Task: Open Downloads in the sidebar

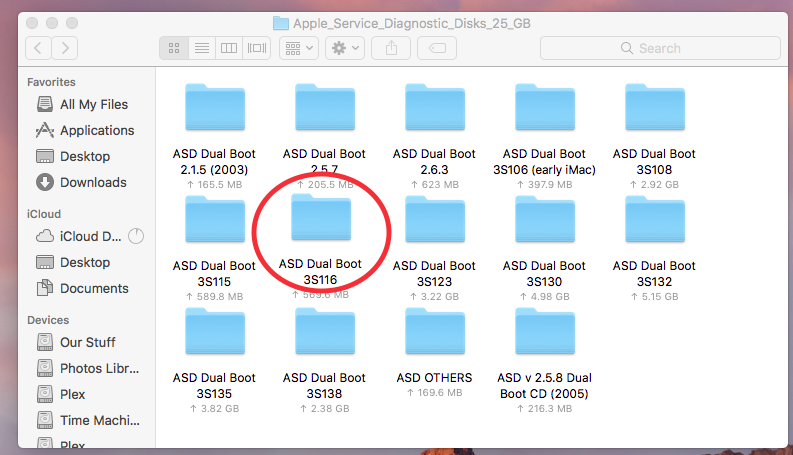Action: coord(81,183)
